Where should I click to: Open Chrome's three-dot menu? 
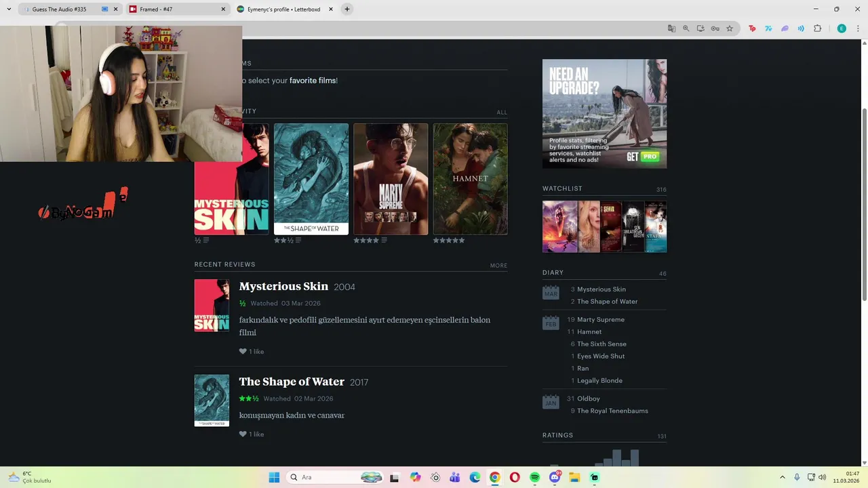click(x=858, y=28)
